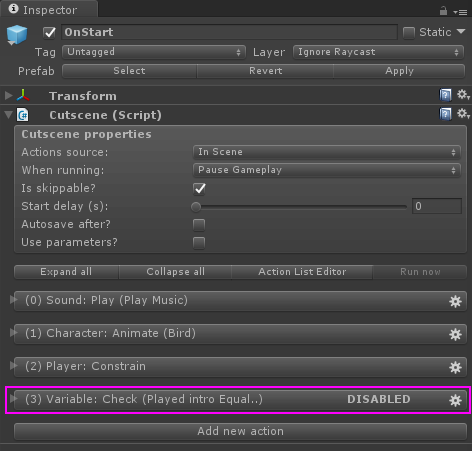The image size is (472, 451).
Task: Open the Layer dropdown showing Ignore Raycast
Action: click(x=378, y=52)
